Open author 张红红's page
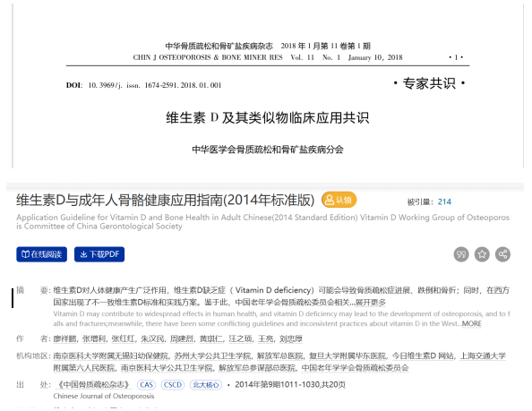532x411 pixels. [x=124, y=338]
